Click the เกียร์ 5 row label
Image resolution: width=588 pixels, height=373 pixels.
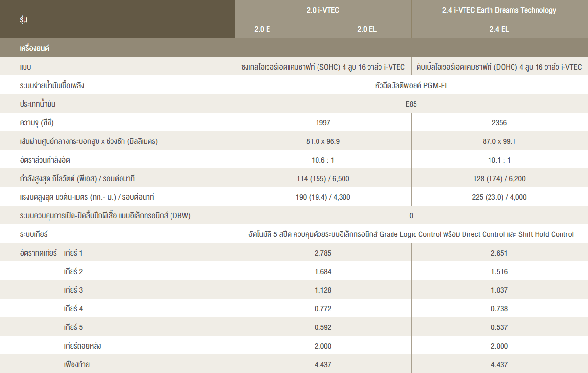point(73,327)
